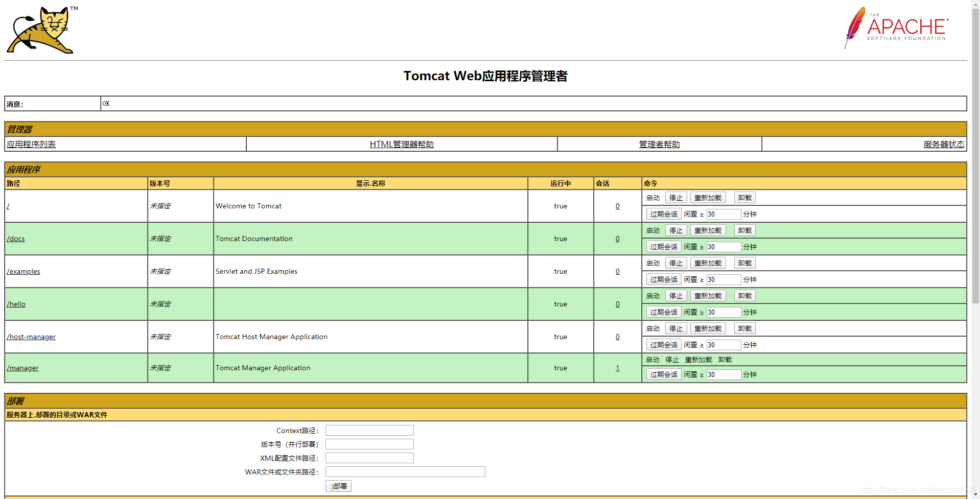Reload the /docs application (重新加载)
This screenshot has width=980, height=499.
coord(708,230)
